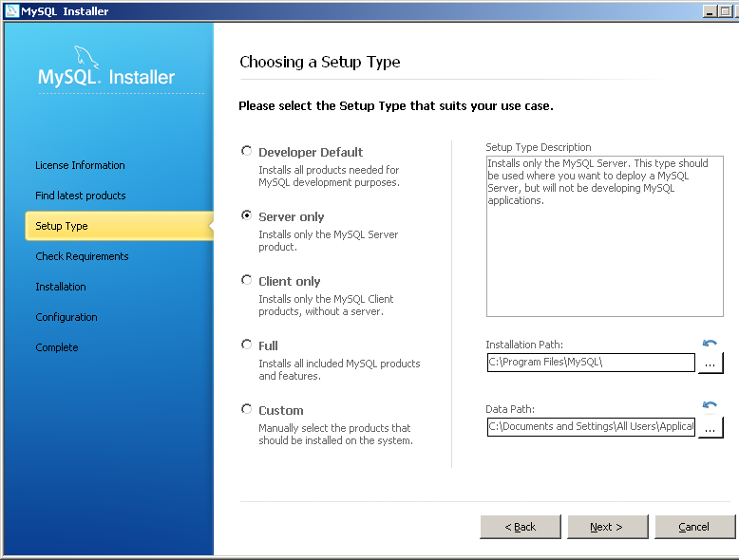
Task: Go to the Installation sidebar step
Action: 61,287
